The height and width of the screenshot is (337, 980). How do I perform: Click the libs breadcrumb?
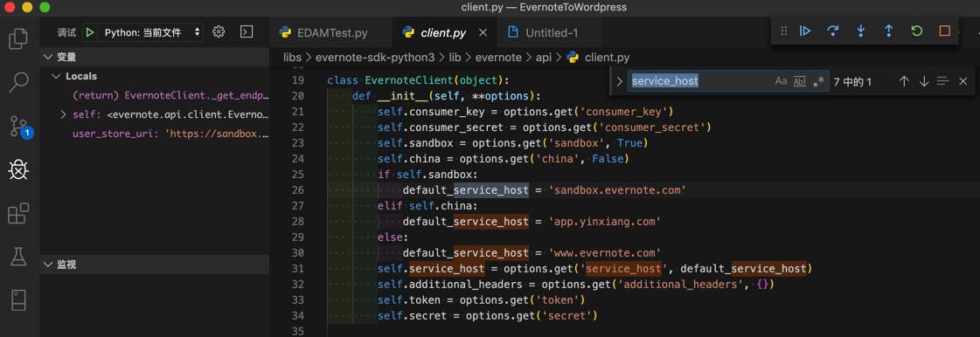pos(292,58)
